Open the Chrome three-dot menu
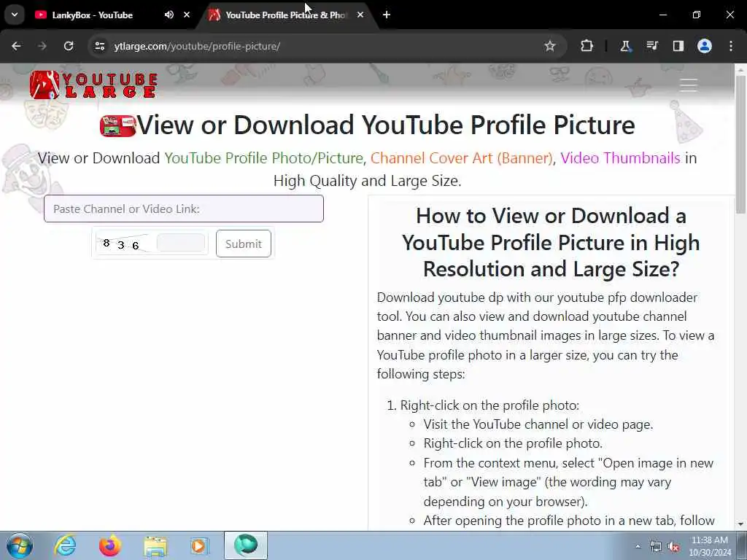This screenshot has height=560, width=747. click(731, 46)
